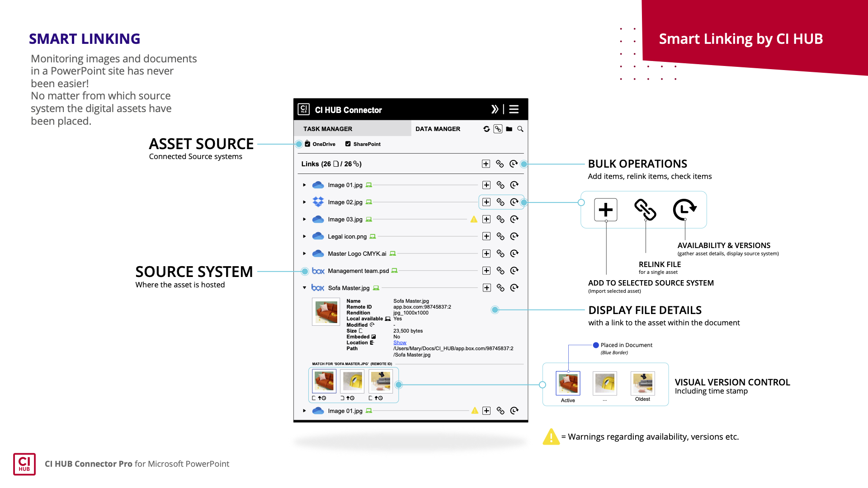Uncheck the SharePoint source checkbox
The width and height of the screenshot is (868, 488).
[x=348, y=144]
